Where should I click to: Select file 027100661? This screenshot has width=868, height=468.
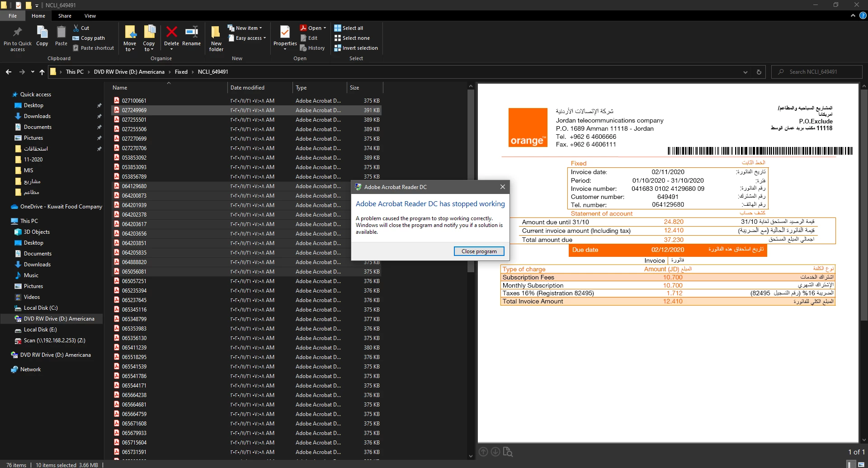(x=246, y=101)
